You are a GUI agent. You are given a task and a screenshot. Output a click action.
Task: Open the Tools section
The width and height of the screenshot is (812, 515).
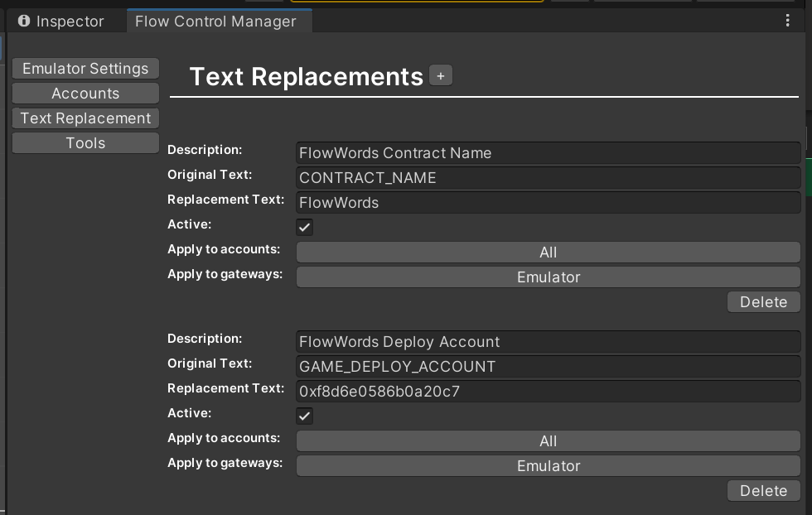pos(85,142)
